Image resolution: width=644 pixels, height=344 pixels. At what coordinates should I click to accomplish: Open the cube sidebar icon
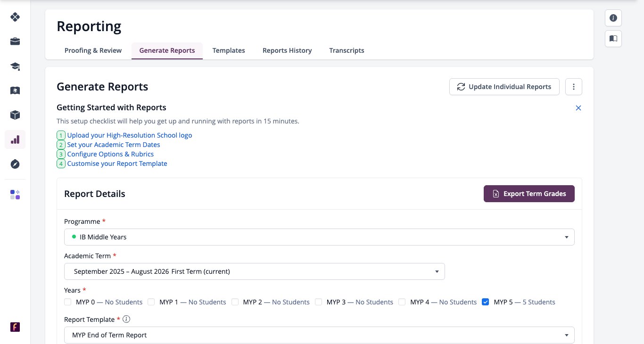click(x=15, y=115)
